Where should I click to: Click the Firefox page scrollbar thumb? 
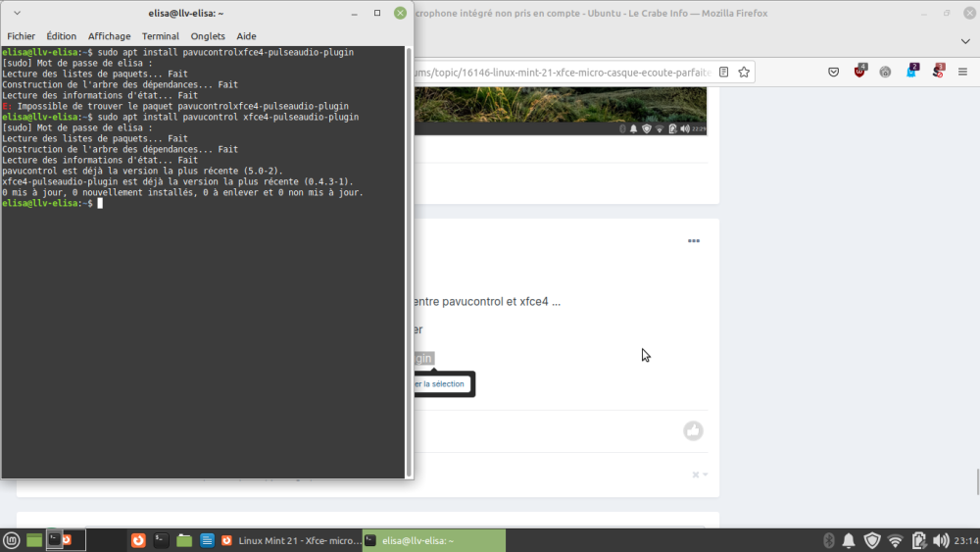click(977, 482)
